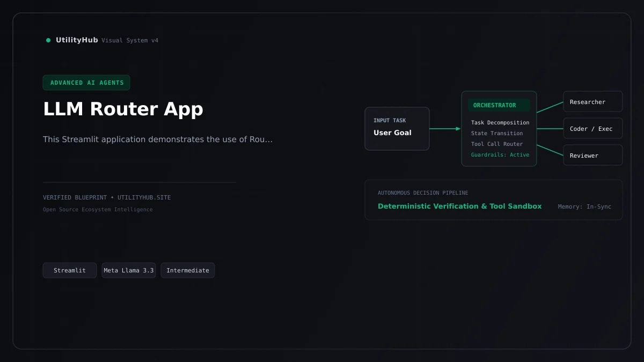Click State Transition in the orchestrator
644x362 pixels.
tap(497, 134)
